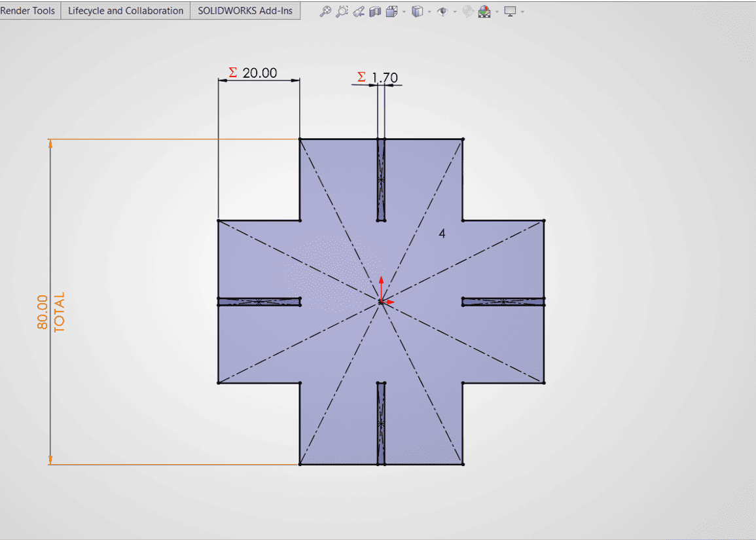The width and height of the screenshot is (756, 540).
Task: Select the 1.70 dimension text
Action: (x=385, y=77)
